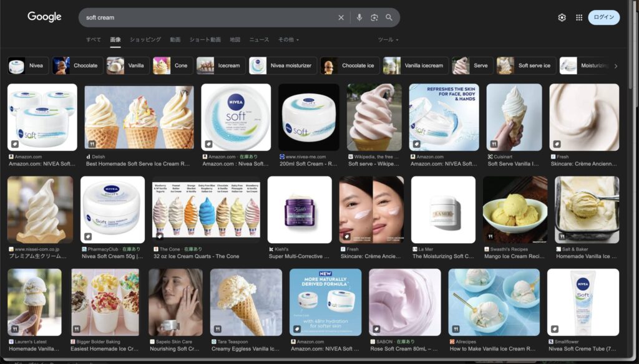Viewport: 639px width, 364px height.
Task: Open the Bigger Bolder Baking cups image
Action: (x=105, y=302)
